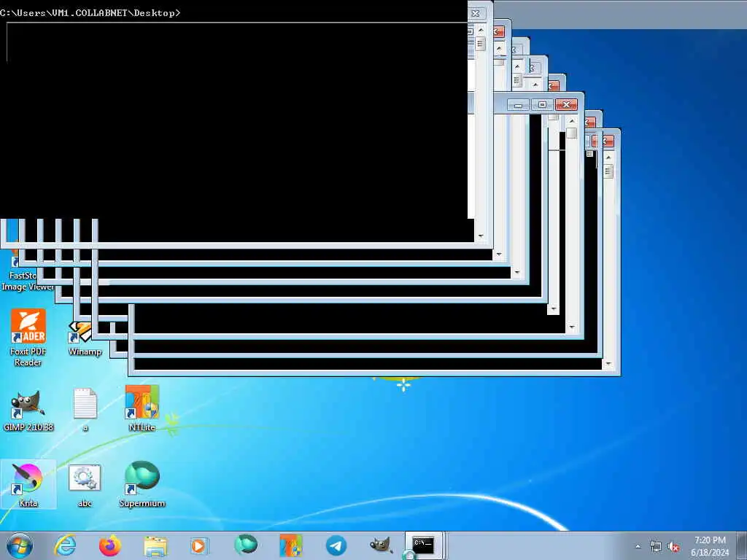This screenshot has height=560, width=747.
Task: Select the Krita desktop shortcut
Action: tap(28, 484)
